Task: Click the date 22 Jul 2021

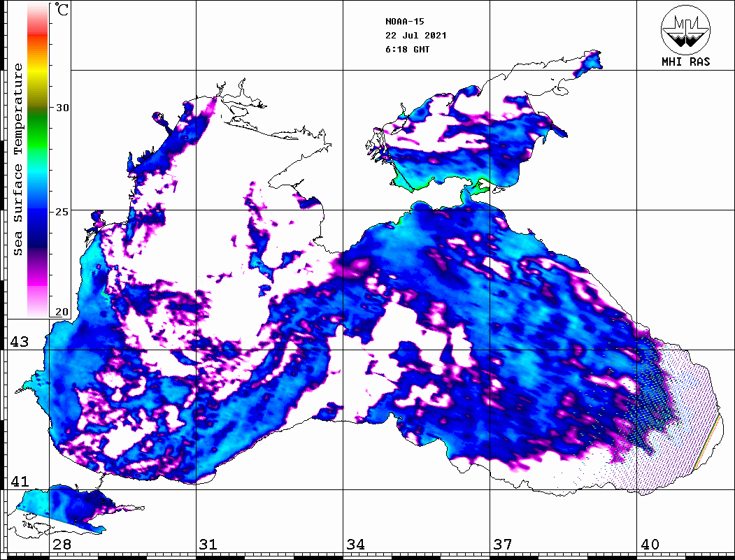Action: pyautogui.click(x=416, y=36)
